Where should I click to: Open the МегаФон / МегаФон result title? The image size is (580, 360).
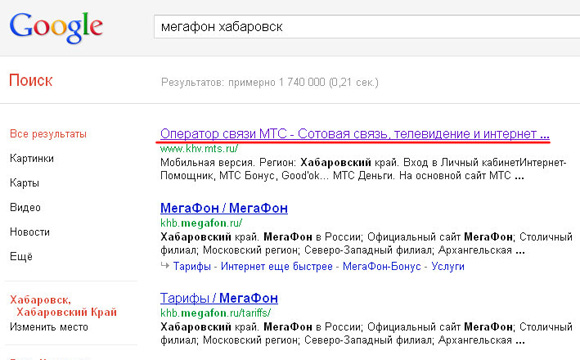[x=224, y=208]
